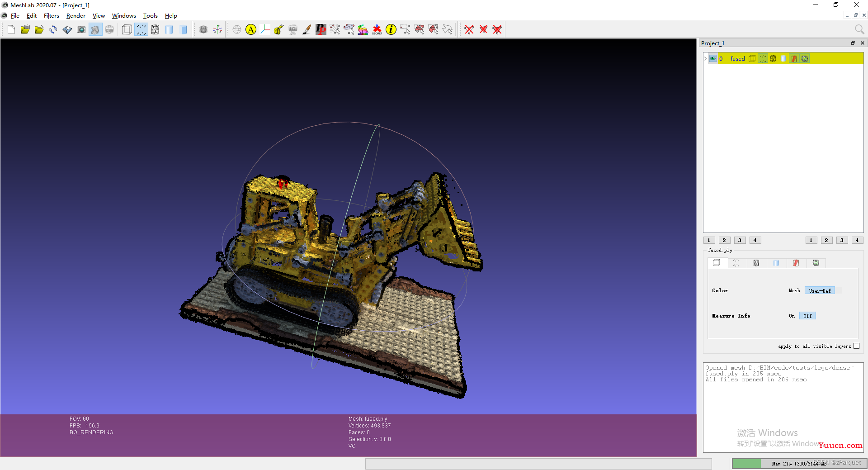Image resolution: width=868 pixels, height=470 pixels.
Task: Open the Edit menu
Action: point(32,16)
